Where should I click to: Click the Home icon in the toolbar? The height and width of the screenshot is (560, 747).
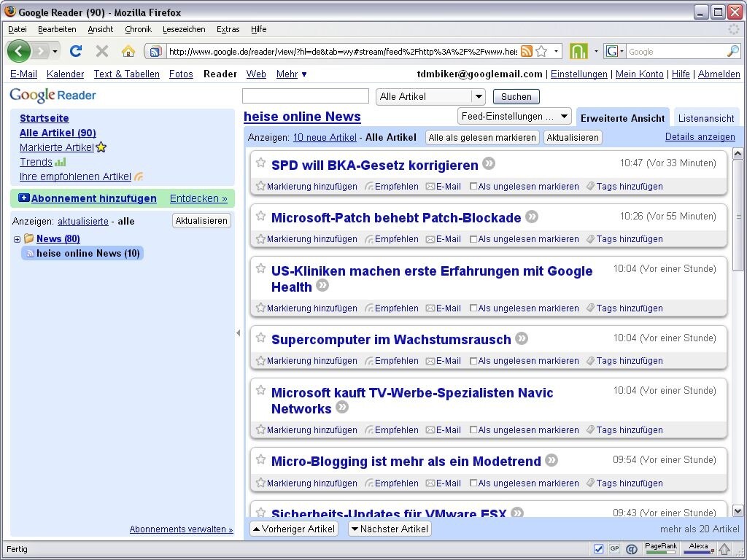pyautogui.click(x=127, y=51)
